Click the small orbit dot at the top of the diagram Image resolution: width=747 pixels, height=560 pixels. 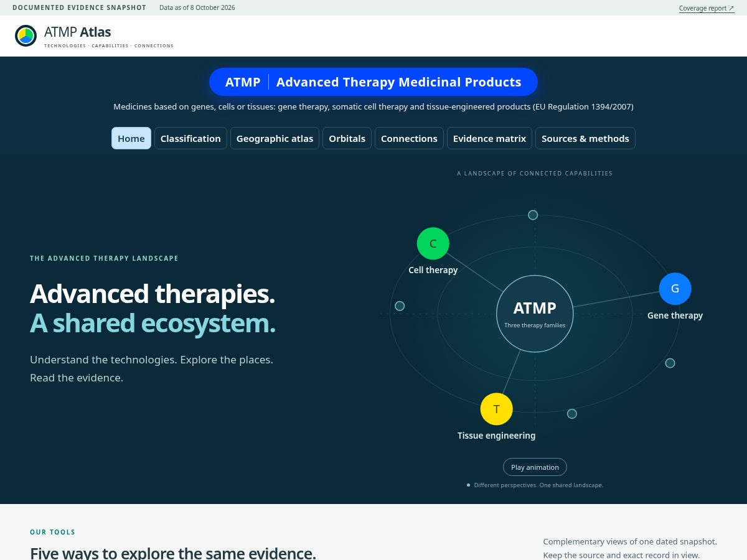[x=533, y=215]
